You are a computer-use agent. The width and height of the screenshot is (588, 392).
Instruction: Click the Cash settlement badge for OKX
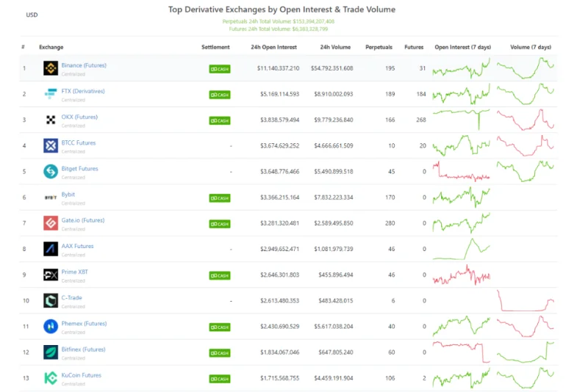(x=220, y=120)
